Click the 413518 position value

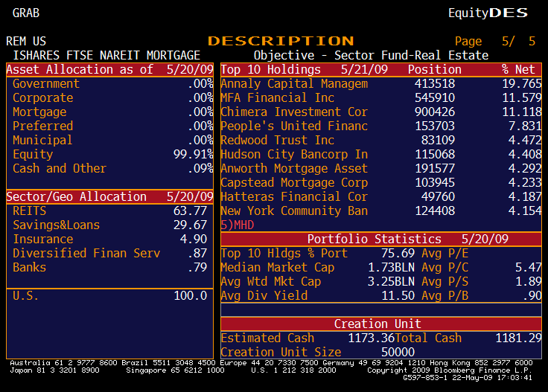point(435,84)
